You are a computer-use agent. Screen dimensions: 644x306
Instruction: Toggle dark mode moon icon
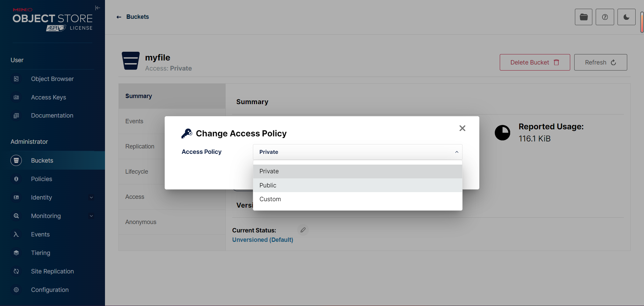tap(627, 17)
